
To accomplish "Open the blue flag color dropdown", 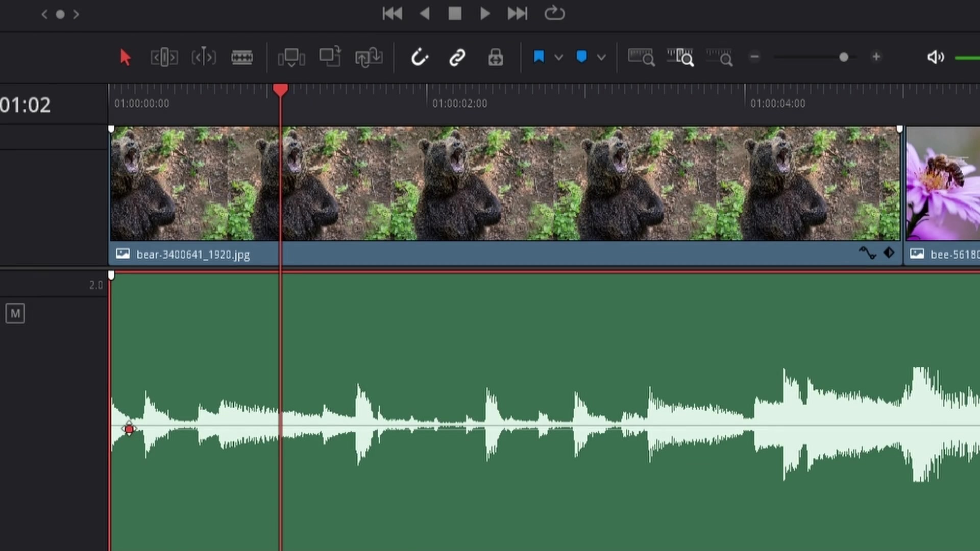I will tap(559, 57).
